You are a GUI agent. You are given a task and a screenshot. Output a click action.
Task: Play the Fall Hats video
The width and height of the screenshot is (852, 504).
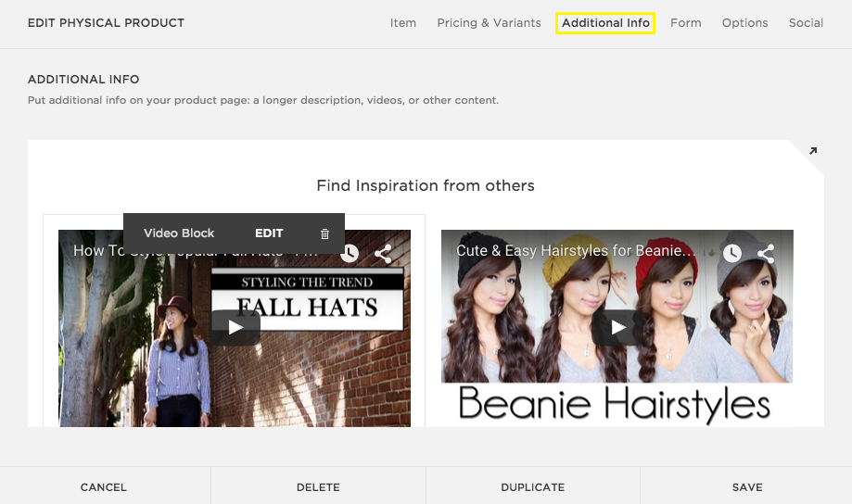[235, 327]
